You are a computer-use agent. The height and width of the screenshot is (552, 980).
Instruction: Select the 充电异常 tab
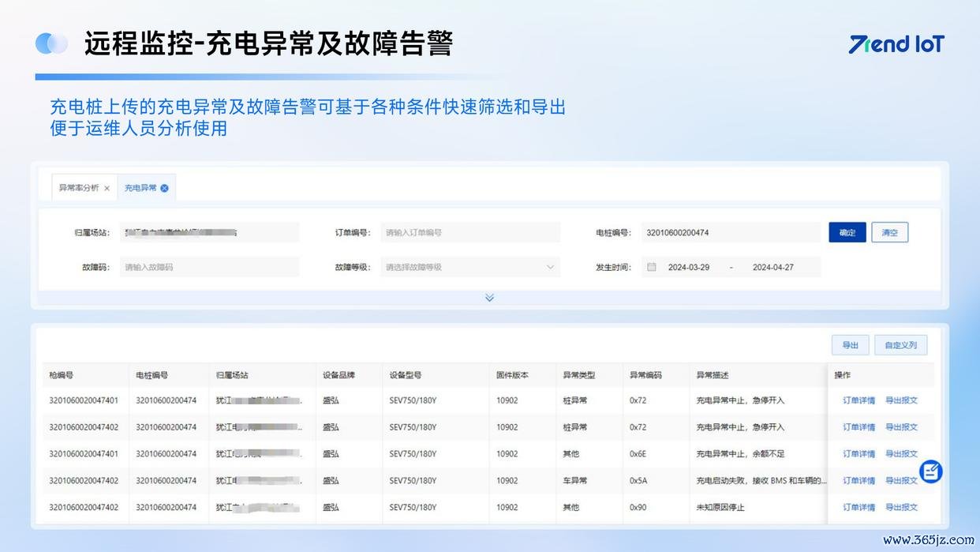140,188
